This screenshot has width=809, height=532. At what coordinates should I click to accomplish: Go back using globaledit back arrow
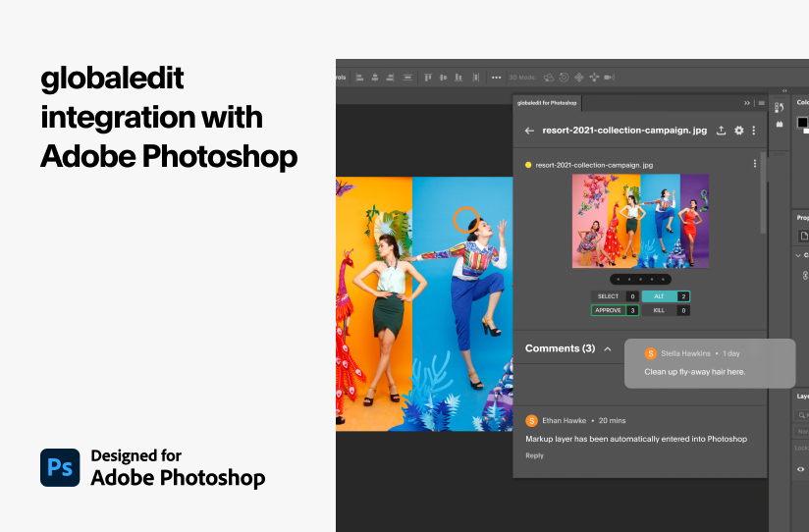(x=529, y=131)
